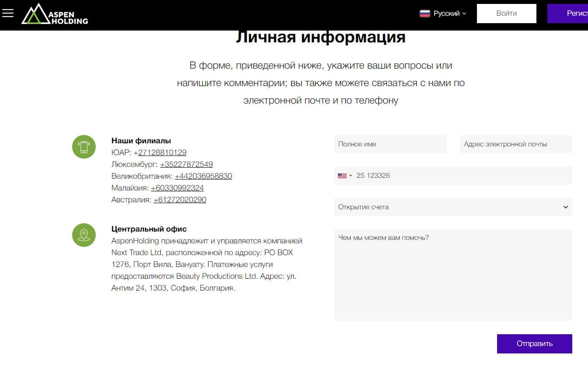Viewport: 588px width, 367px height.
Task: Click the Russian flag icon
Action: point(424,14)
